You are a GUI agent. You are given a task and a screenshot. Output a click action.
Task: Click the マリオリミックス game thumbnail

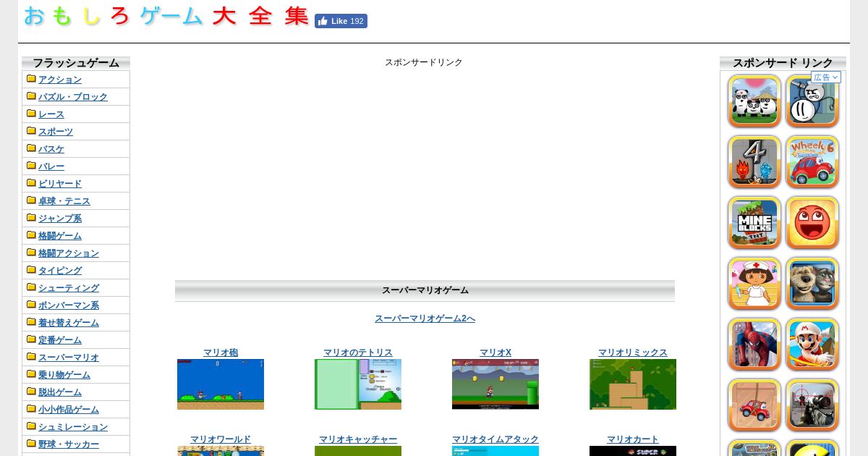pyautogui.click(x=633, y=384)
